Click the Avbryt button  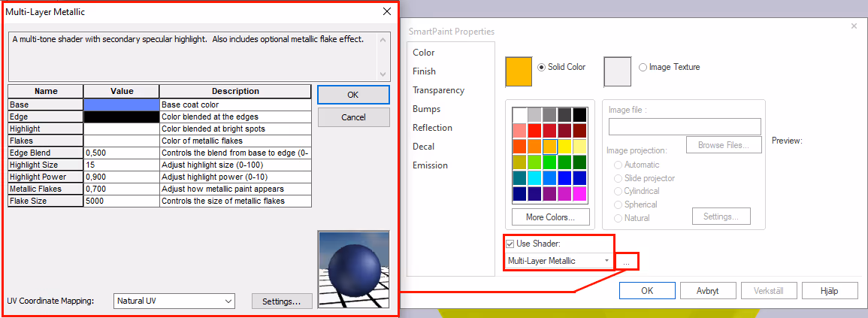pyautogui.click(x=708, y=290)
